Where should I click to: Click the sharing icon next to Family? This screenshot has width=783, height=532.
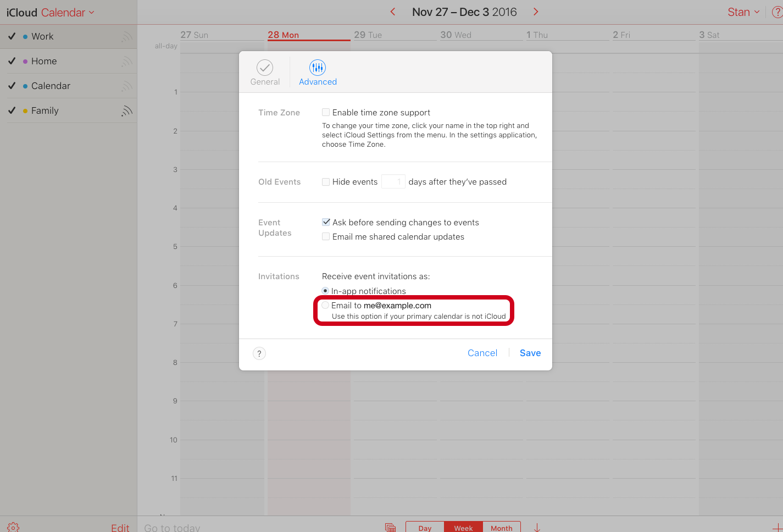[127, 110]
